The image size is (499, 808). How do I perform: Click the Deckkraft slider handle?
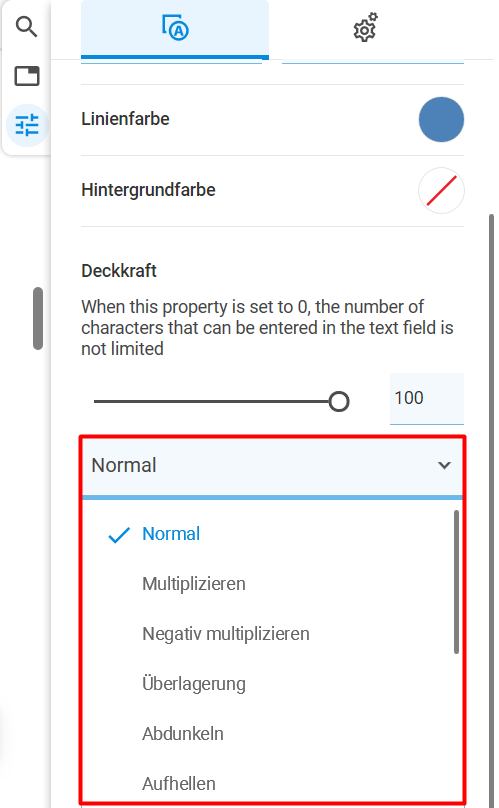coord(339,401)
